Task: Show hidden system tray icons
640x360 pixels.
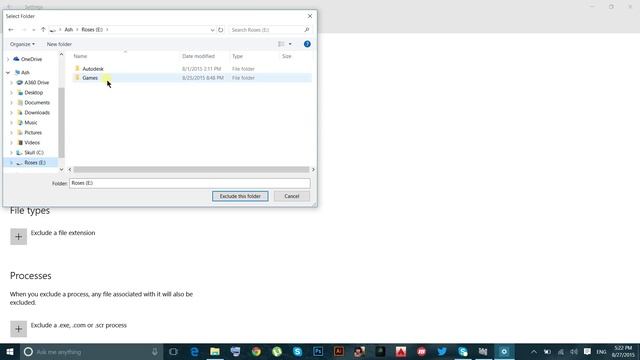Action: click(533, 352)
